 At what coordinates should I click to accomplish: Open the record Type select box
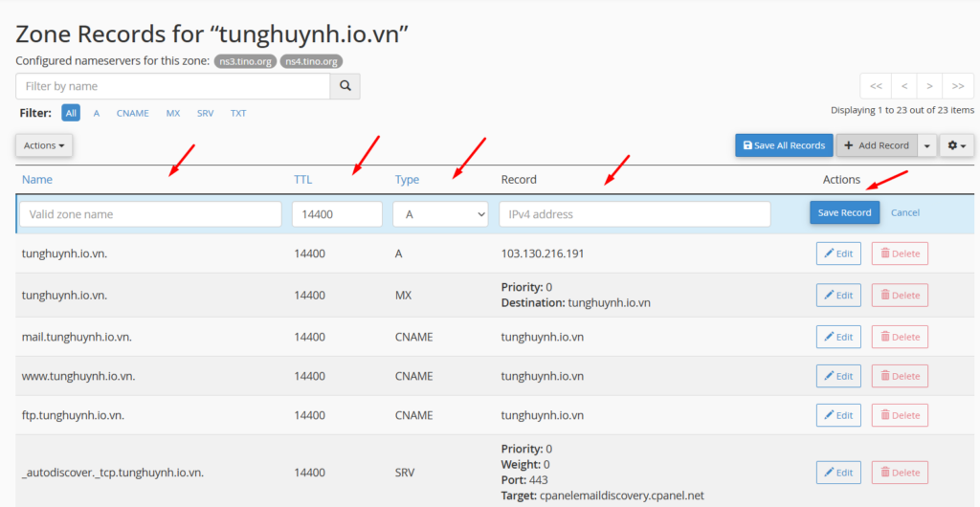pyautogui.click(x=440, y=214)
